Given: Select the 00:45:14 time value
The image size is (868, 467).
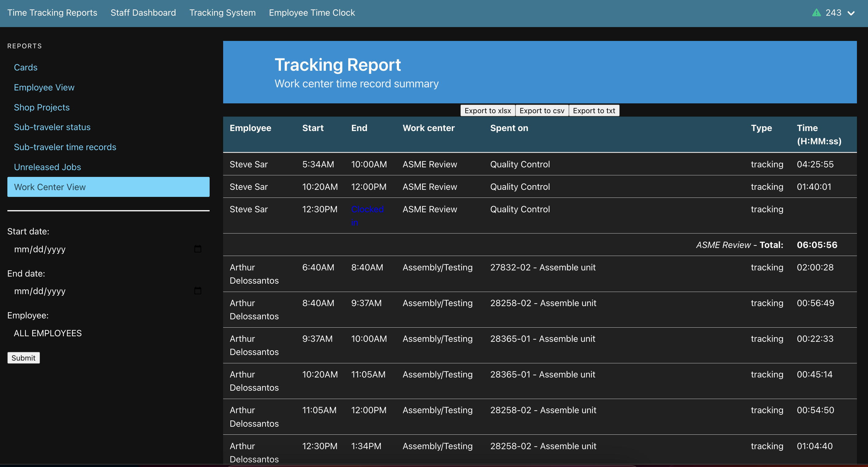Looking at the screenshot, I should click(815, 375).
